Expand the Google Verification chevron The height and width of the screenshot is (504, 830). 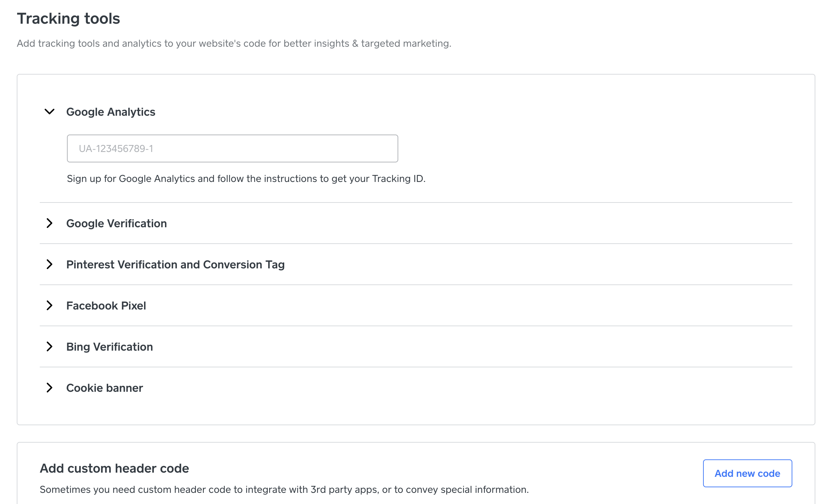pos(50,223)
